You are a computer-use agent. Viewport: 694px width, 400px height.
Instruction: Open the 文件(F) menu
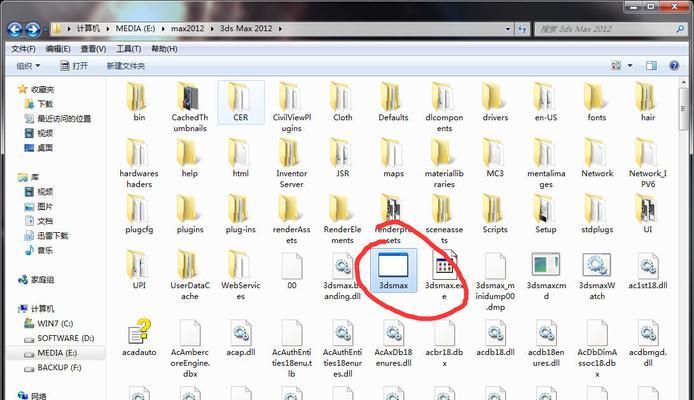tap(23, 49)
